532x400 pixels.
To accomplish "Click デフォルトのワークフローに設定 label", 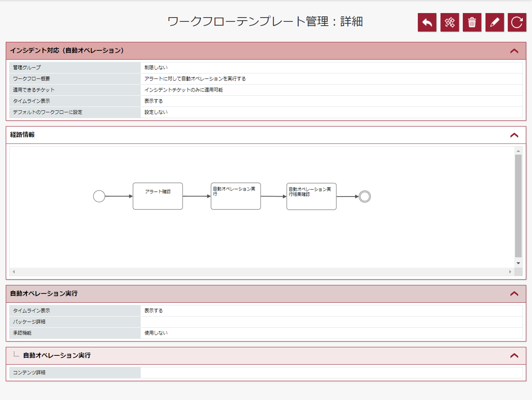I will click(x=47, y=112).
